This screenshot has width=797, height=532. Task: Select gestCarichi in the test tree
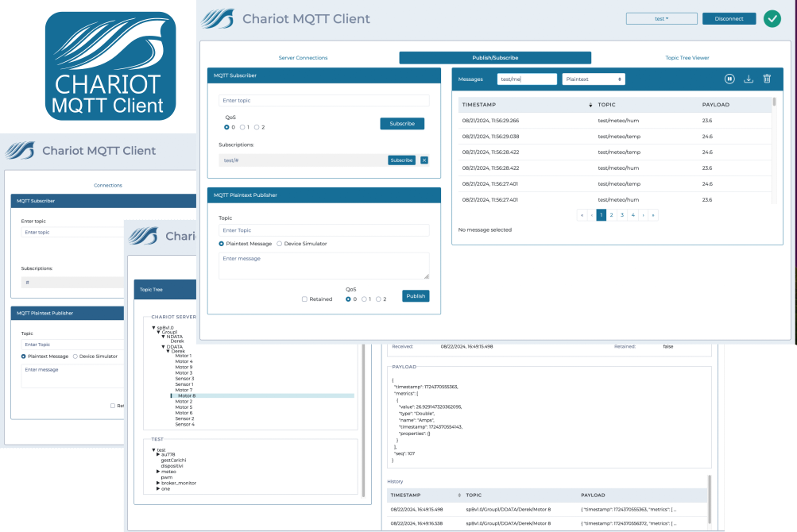[x=173, y=461]
